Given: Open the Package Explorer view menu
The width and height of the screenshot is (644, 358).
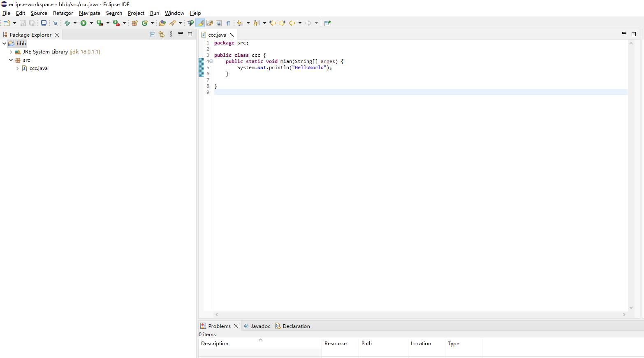Looking at the screenshot, I should click(x=171, y=34).
